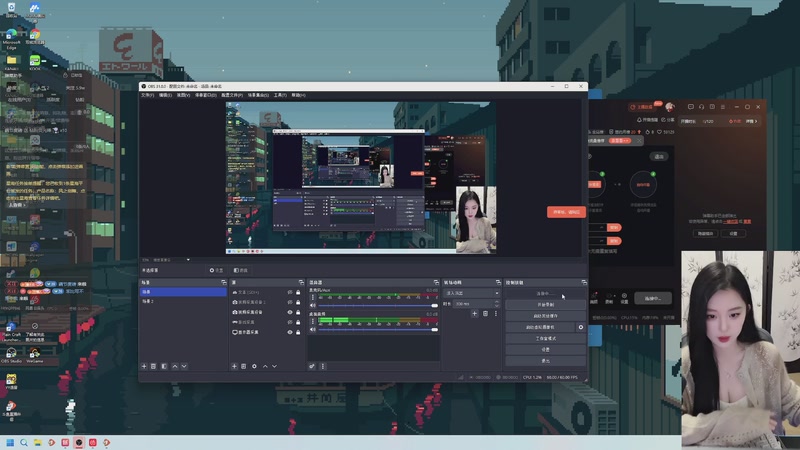Open 配置文件(P) menu in OBS
The height and width of the screenshot is (450, 800).
tap(232, 95)
